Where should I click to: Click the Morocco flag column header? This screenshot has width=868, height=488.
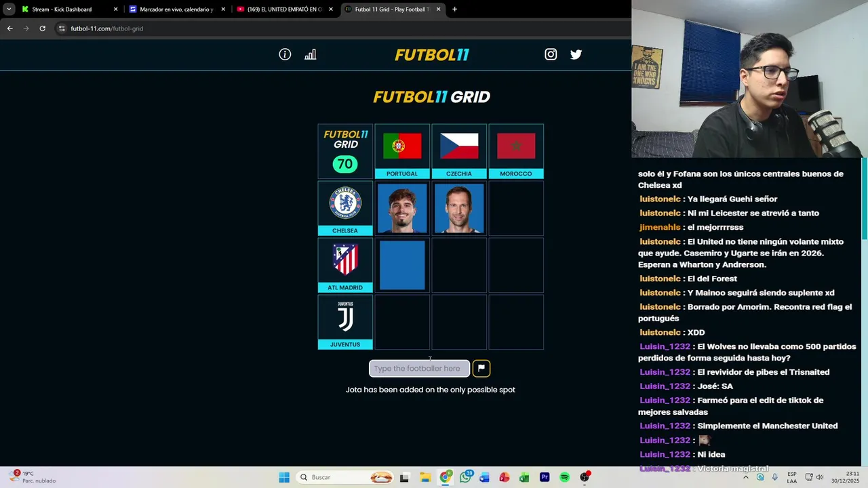click(x=516, y=151)
